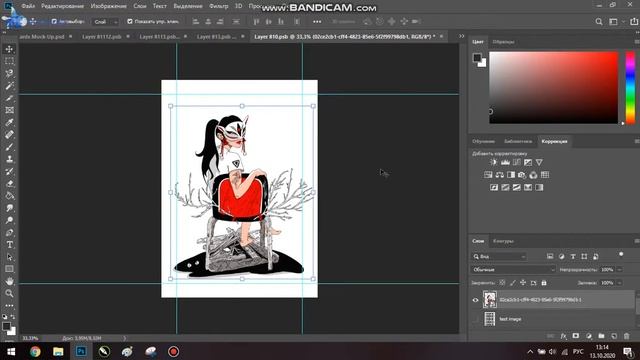The width and height of the screenshot is (640, 360).
Task: Switch to the Библиотеки tab
Action: click(518, 141)
